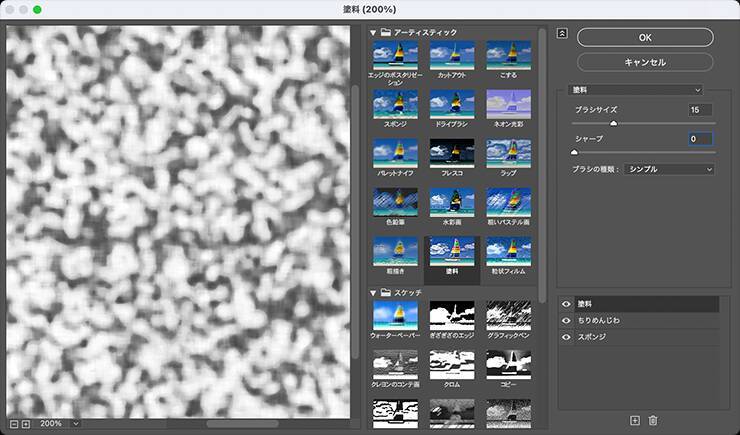Click the zoom in plus button
This screenshot has width=740, height=435.
(26, 423)
